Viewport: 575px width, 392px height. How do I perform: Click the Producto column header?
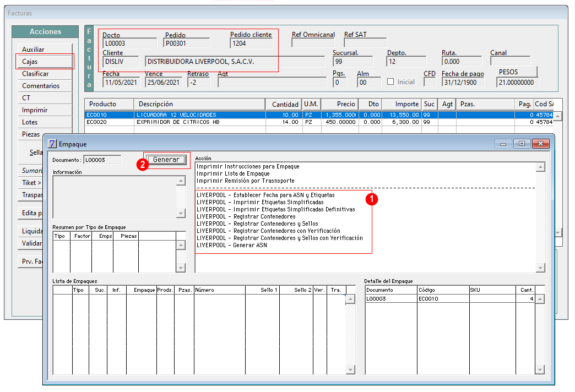click(x=109, y=104)
